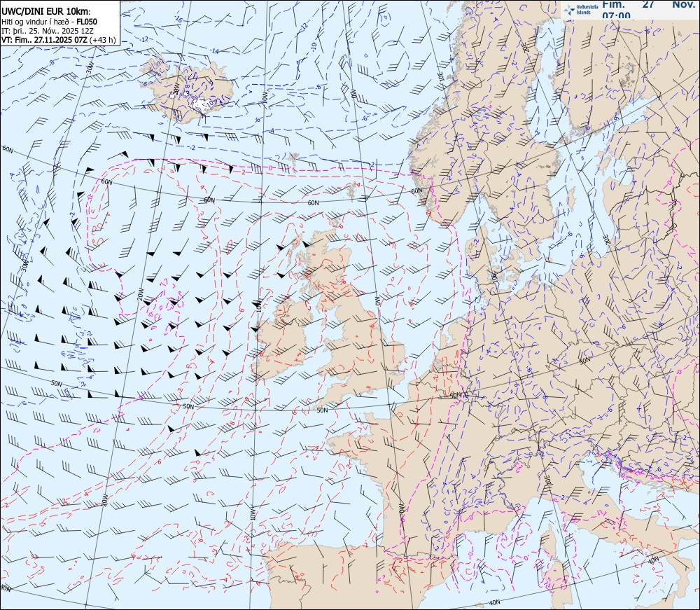Click the 'VT: Fim.. 27.11.2025 07Z (+43 h)' line
Viewport: 700px width, 610px height.
tap(59, 40)
